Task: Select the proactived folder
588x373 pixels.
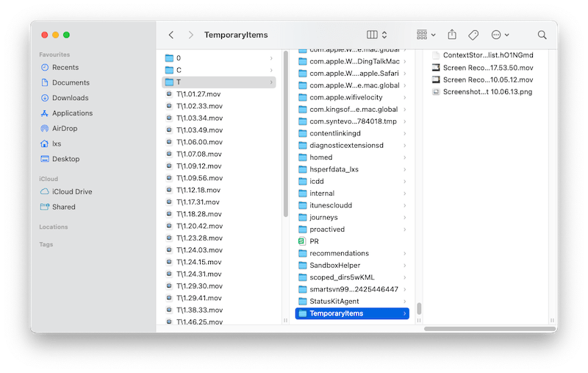Action: point(352,230)
